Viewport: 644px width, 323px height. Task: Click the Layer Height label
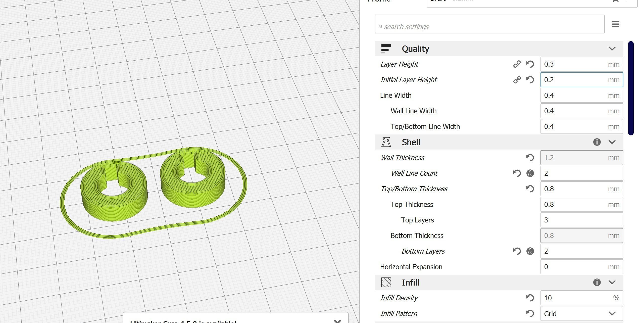399,64
